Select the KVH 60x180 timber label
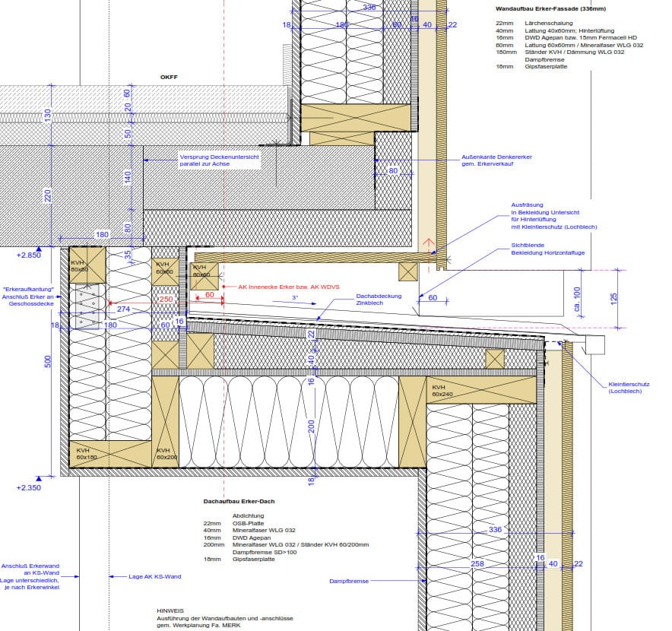Screen dimensions: 672x631 pos(88,455)
